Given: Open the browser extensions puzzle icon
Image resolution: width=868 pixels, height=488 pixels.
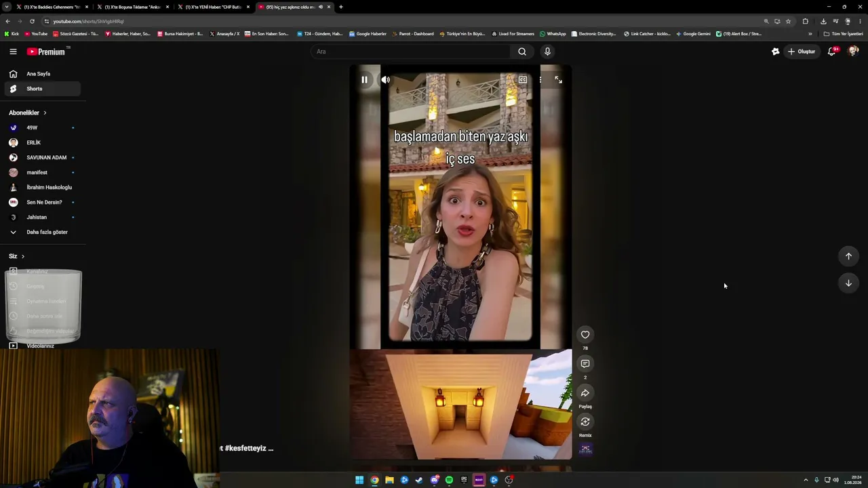Looking at the screenshot, I should pos(806,21).
